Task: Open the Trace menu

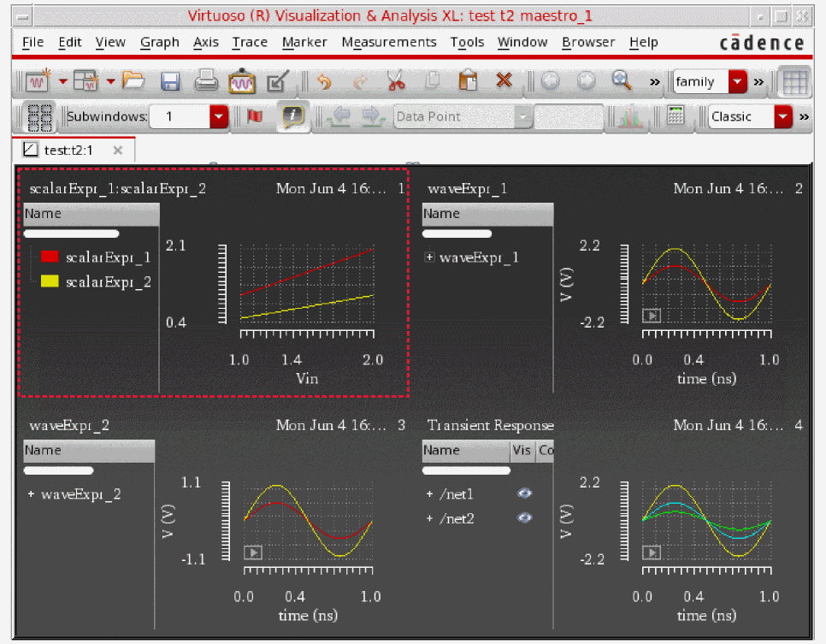Action: [x=250, y=42]
